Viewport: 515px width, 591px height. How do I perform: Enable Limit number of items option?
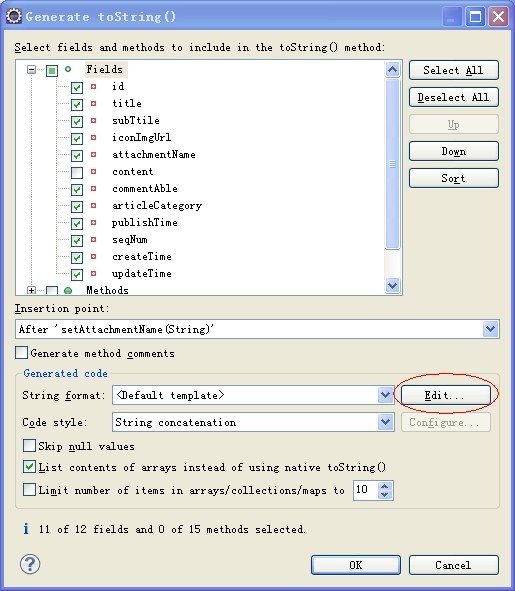[x=29, y=489]
